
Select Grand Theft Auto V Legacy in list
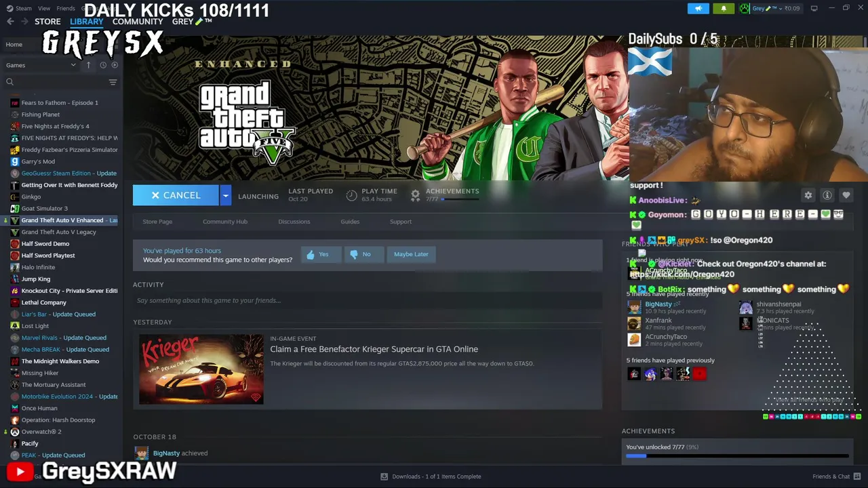click(x=58, y=232)
